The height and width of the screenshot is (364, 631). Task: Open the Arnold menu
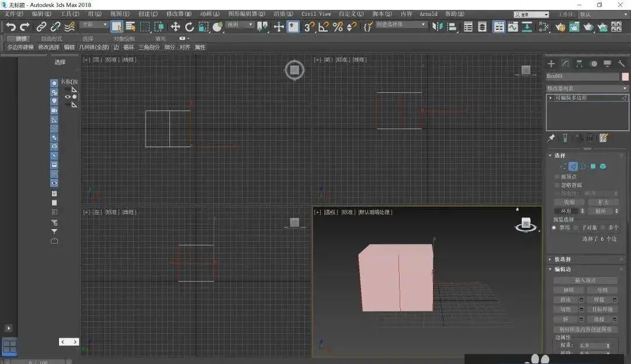tap(428, 13)
